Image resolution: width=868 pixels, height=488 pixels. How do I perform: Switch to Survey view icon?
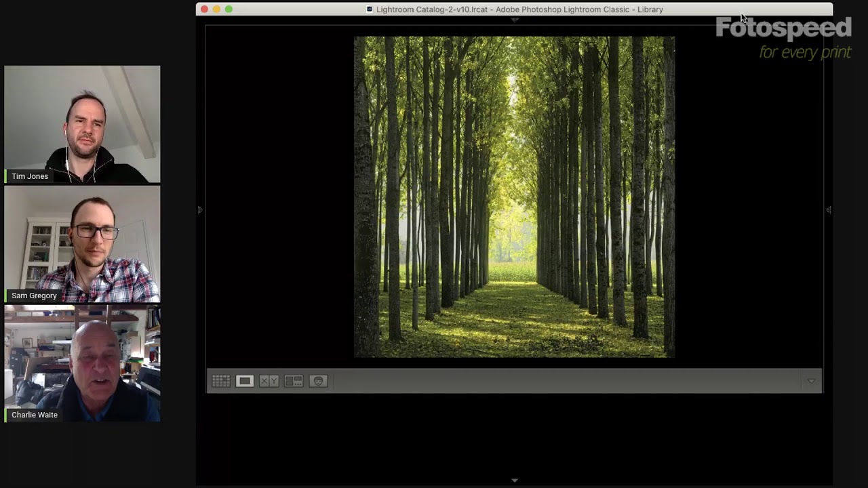[x=294, y=382]
